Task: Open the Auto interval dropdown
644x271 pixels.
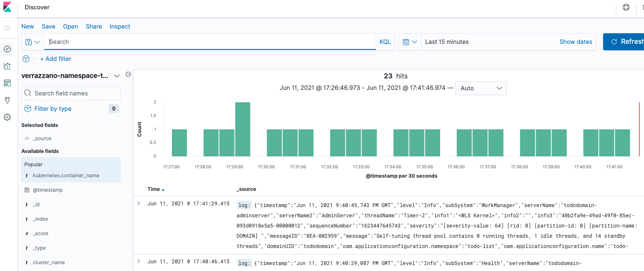Action: (x=481, y=88)
